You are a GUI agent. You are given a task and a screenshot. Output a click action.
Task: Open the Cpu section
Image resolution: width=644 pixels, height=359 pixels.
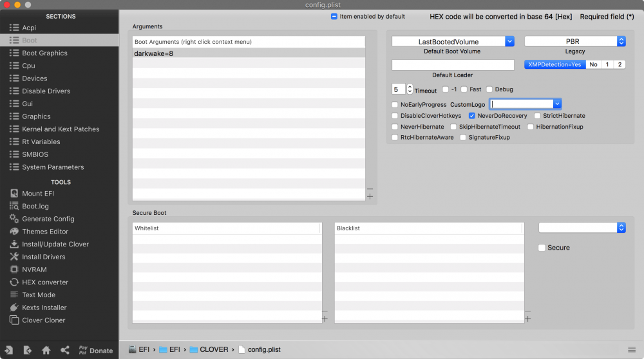[59, 66]
